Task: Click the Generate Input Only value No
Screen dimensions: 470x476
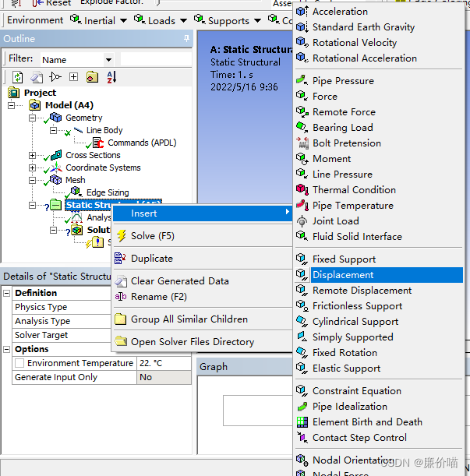Action: click(164, 377)
